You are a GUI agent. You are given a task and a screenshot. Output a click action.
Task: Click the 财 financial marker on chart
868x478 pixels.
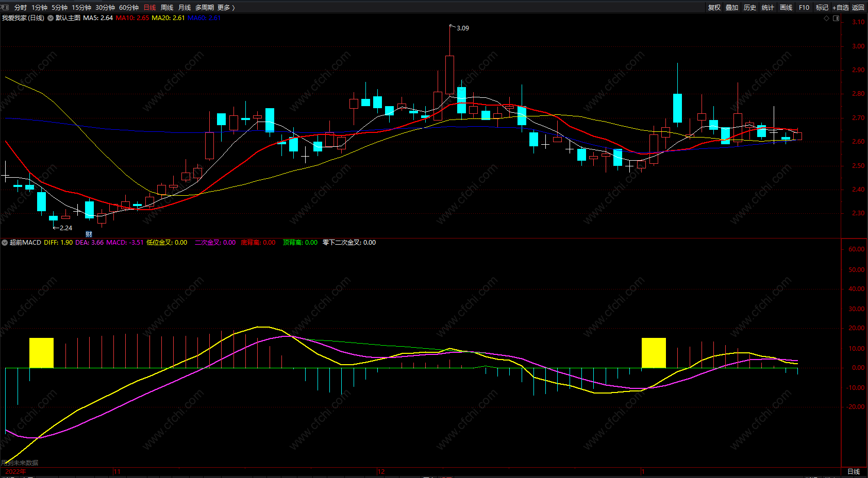pyautogui.click(x=89, y=234)
